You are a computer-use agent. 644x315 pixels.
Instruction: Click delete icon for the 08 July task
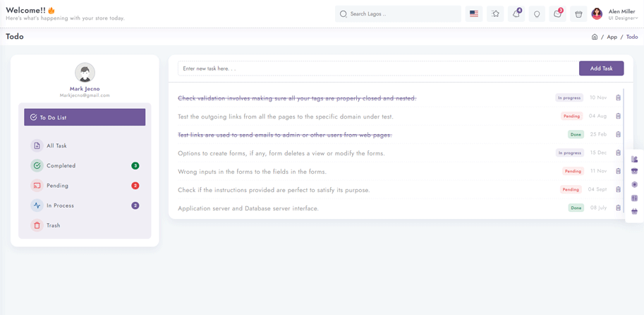[x=618, y=208]
